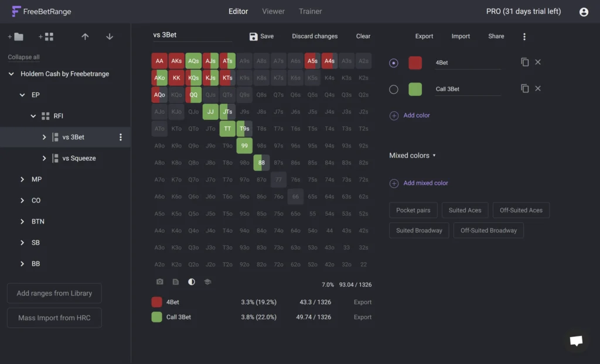
Task: Expand the BTN folder
Action: [22, 221]
